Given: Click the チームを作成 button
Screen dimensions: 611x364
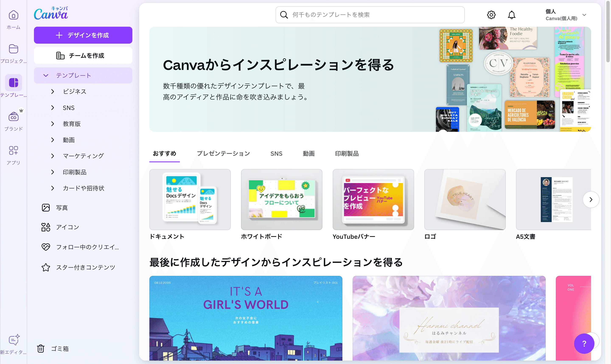Looking at the screenshot, I should tap(83, 56).
